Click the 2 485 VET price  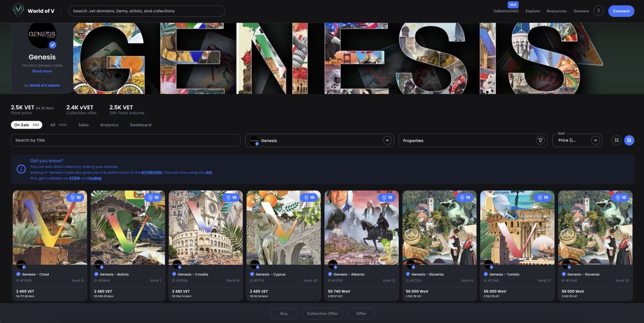(259, 291)
